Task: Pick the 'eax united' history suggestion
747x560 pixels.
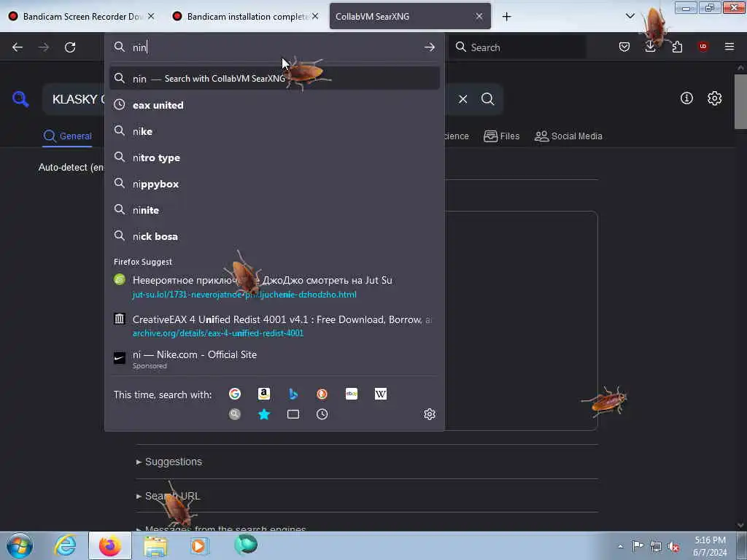Action: tap(274, 105)
